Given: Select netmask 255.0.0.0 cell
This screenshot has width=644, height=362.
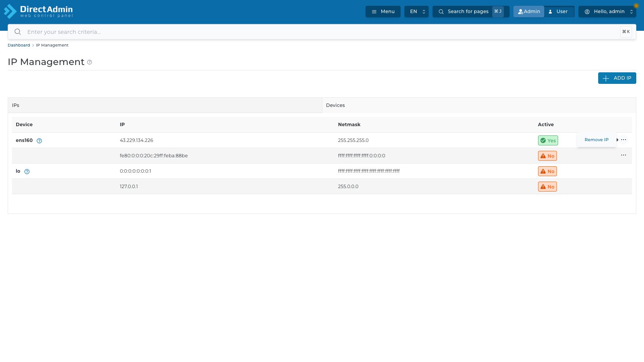Looking at the screenshot, I should pyautogui.click(x=348, y=187).
